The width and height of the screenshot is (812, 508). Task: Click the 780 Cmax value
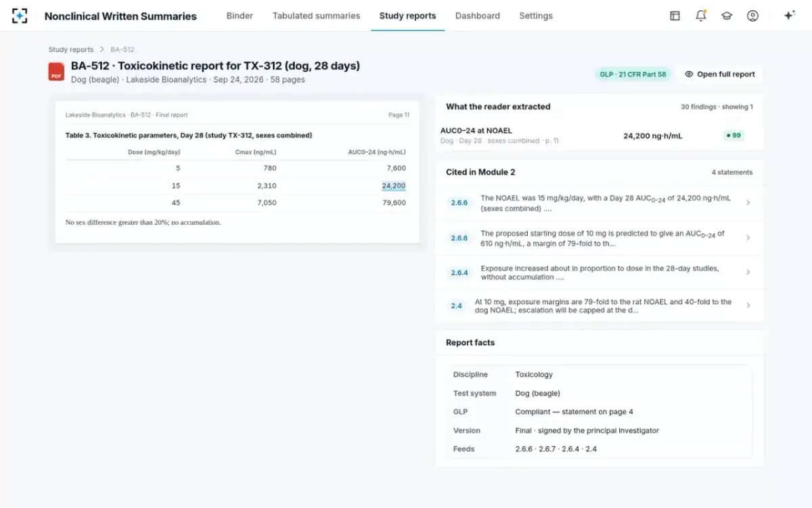coord(269,168)
